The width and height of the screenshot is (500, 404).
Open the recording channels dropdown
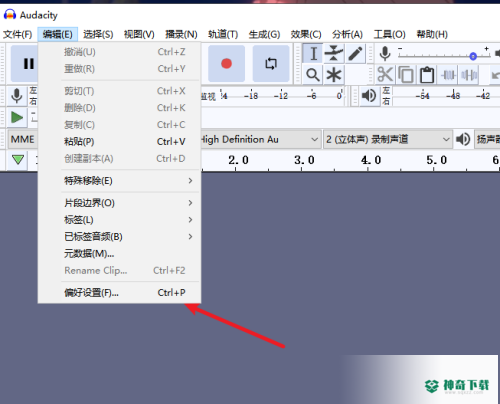pos(388,139)
